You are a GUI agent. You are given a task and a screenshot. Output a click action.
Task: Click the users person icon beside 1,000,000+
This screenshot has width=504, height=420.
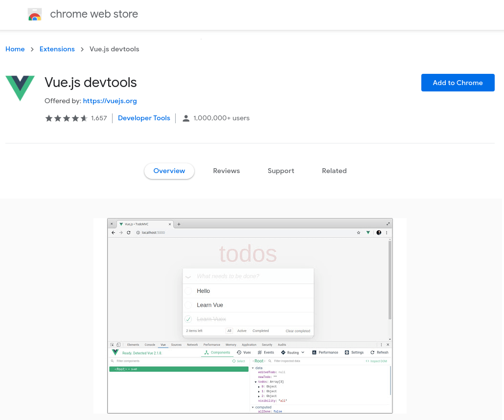click(x=186, y=118)
